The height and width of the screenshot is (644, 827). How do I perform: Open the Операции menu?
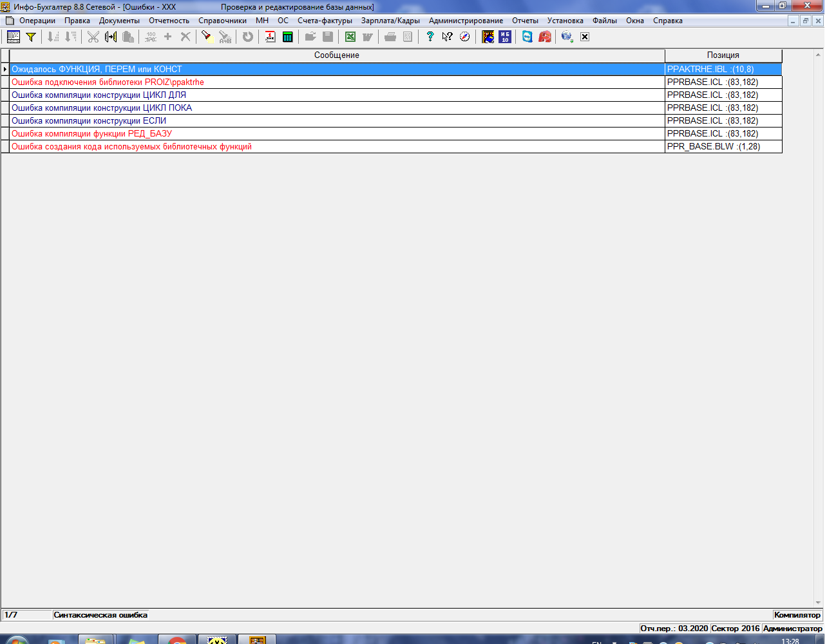tap(37, 21)
